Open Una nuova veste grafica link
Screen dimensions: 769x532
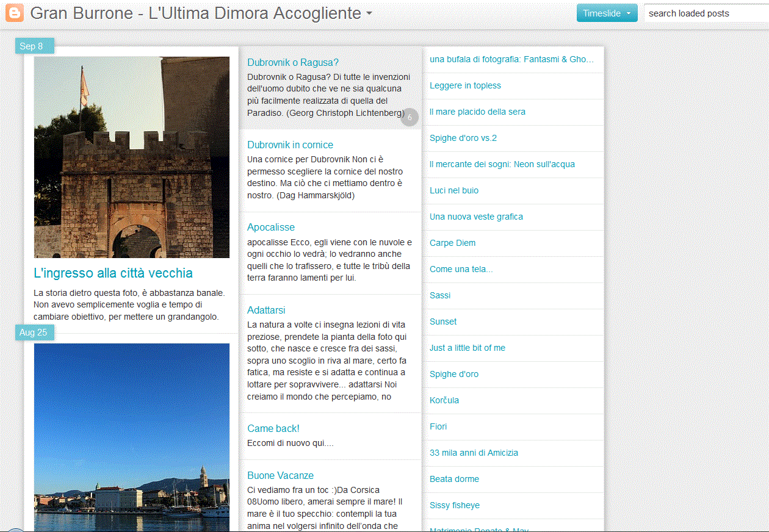pos(476,217)
